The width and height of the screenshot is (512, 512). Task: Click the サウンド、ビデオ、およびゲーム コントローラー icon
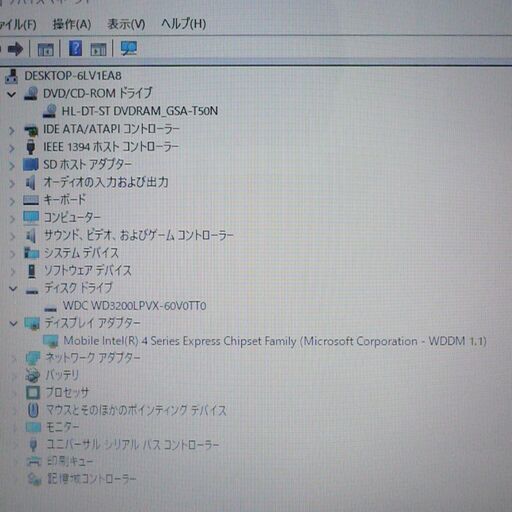point(31,235)
